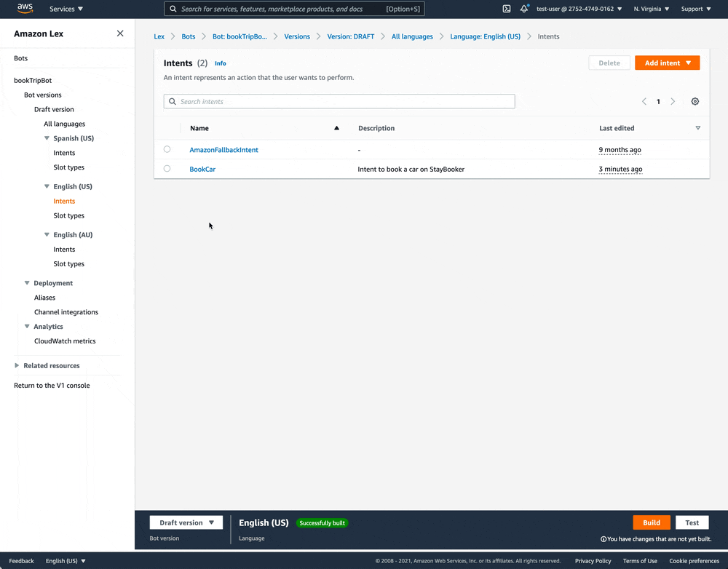Image resolution: width=728 pixels, height=569 pixels.
Task: Open the CloudShell terminal icon
Action: click(x=507, y=9)
